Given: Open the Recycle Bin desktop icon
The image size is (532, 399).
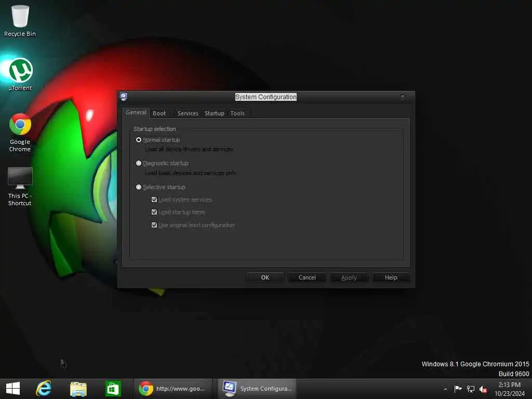Looking at the screenshot, I should (20, 21).
